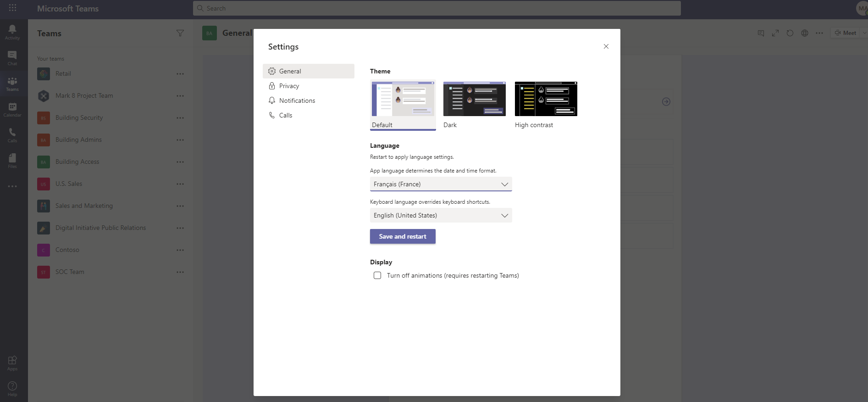Open more options for Contoso team
Image resolution: width=868 pixels, height=402 pixels.
pos(180,250)
